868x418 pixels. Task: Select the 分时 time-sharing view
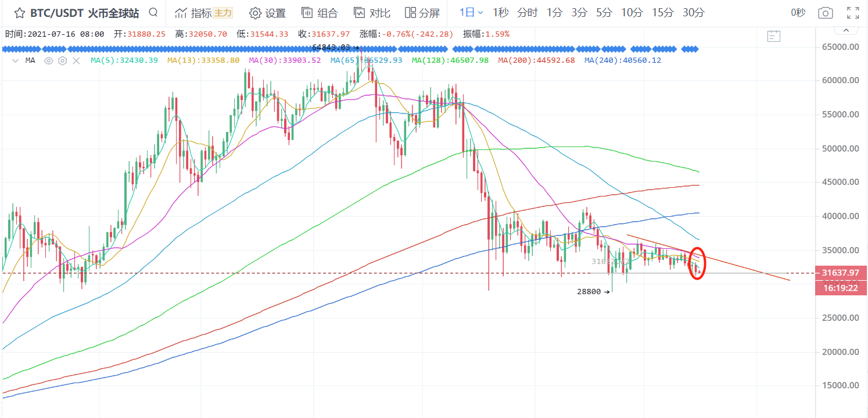[527, 13]
